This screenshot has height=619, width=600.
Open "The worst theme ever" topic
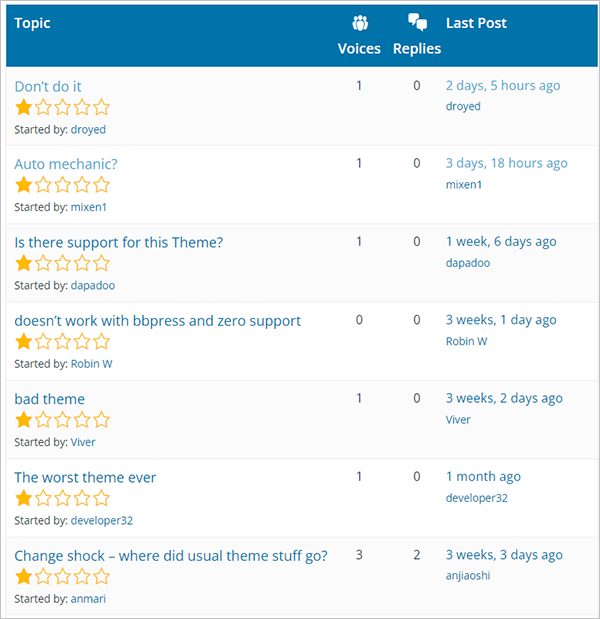85,477
